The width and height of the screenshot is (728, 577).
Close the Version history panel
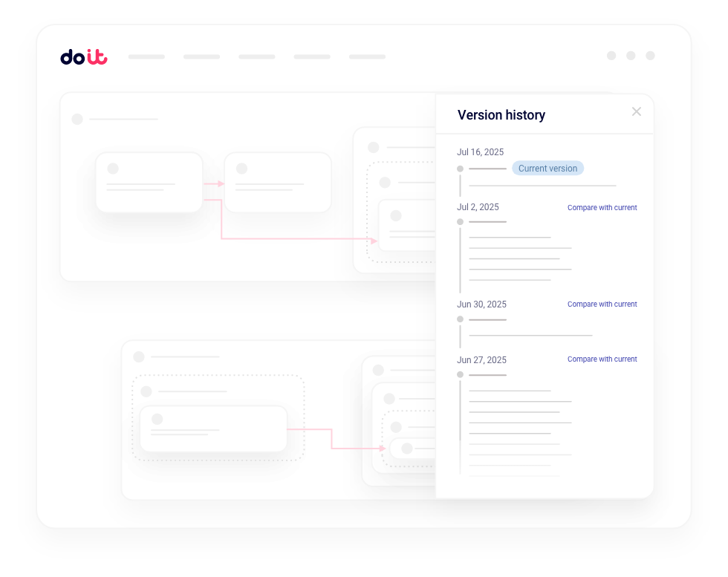point(636,111)
